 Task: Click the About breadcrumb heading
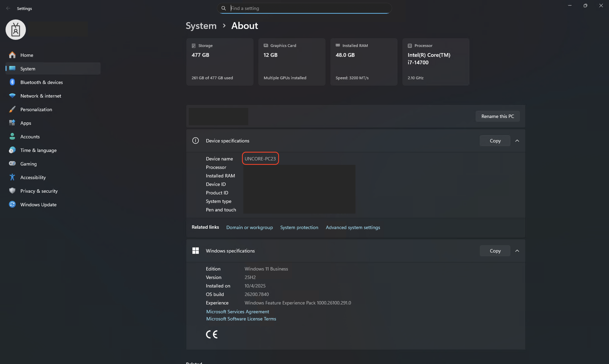tap(245, 26)
